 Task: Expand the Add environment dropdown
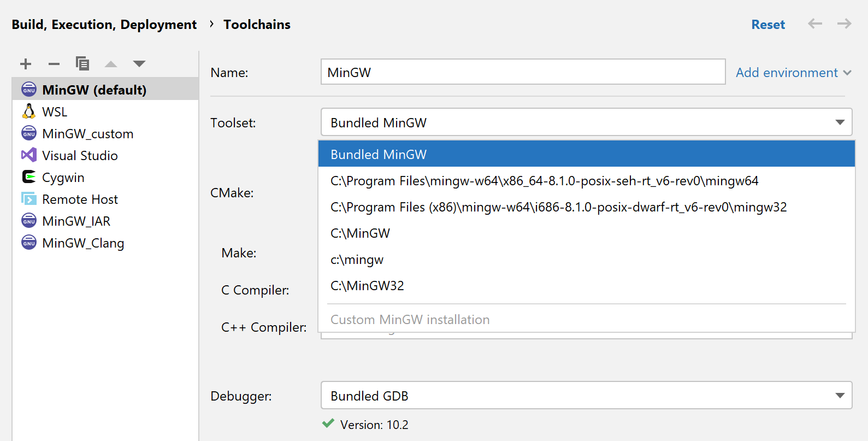tap(793, 73)
